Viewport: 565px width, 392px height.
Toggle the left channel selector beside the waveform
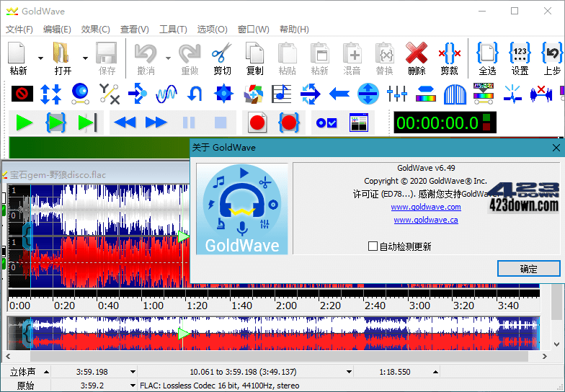point(4,210)
